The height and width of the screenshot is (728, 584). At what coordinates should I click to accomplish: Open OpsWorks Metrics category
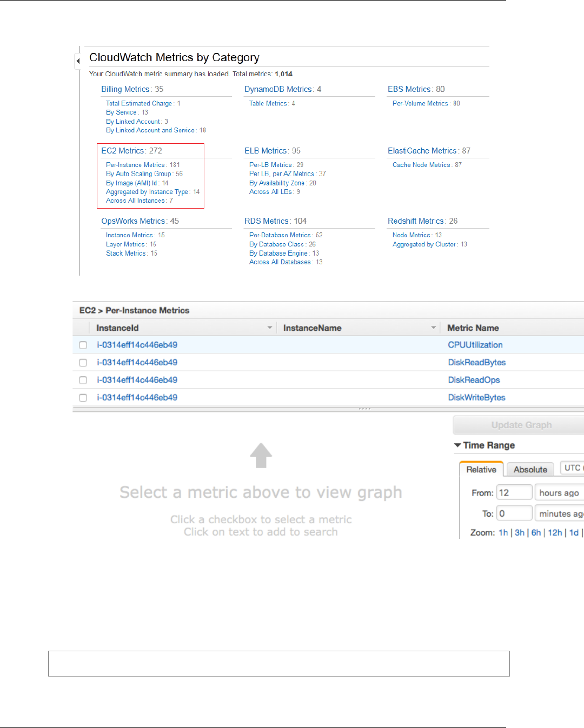133,221
